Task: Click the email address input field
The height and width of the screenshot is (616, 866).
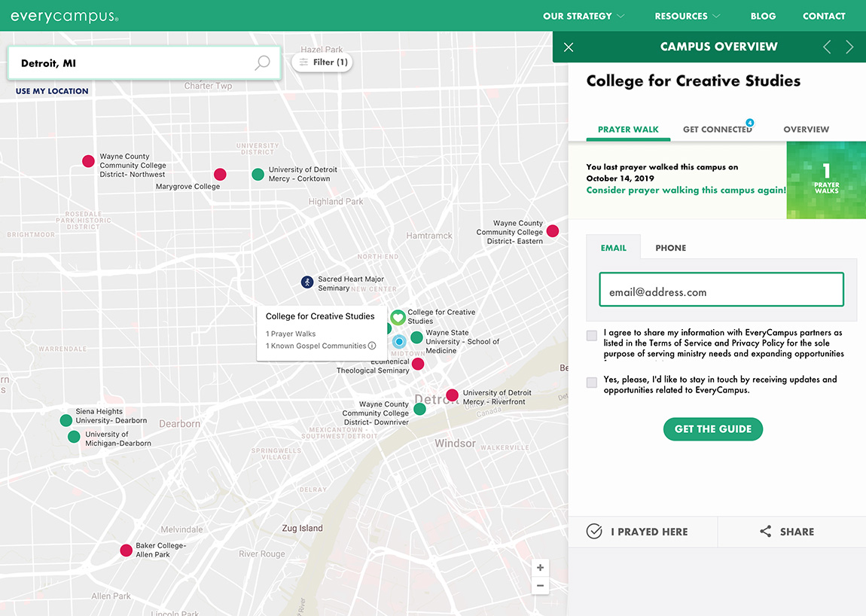Action: click(x=721, y=289)
